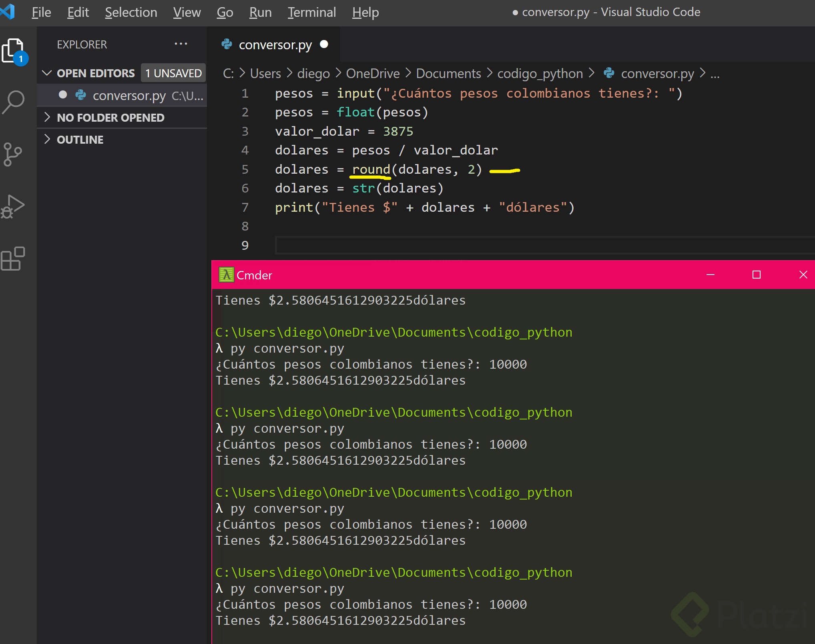Click Python file icon in Open Editors row
815x644 pixels.
click(x=81, y=95)
